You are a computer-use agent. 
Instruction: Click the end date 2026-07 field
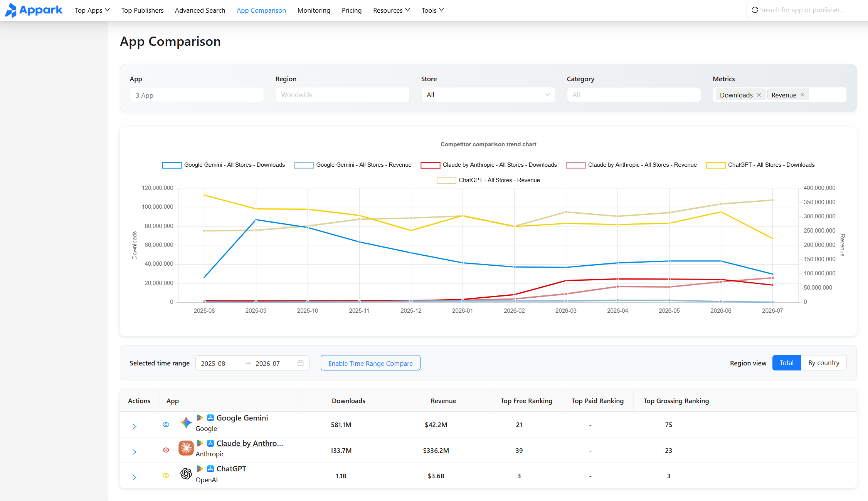click(x=268, y=364)
